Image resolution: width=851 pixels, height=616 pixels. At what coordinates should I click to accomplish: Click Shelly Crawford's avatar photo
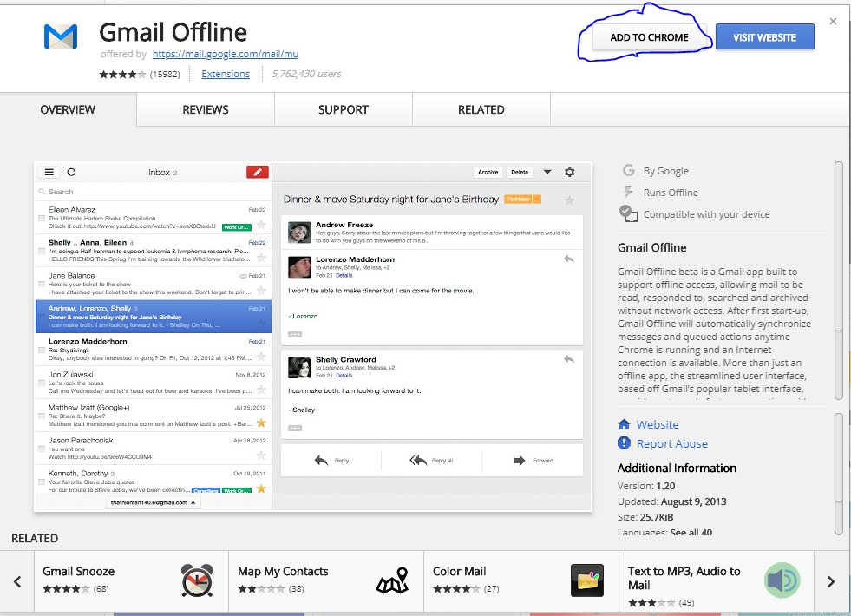pyautogui.click(x=299, y=367)
